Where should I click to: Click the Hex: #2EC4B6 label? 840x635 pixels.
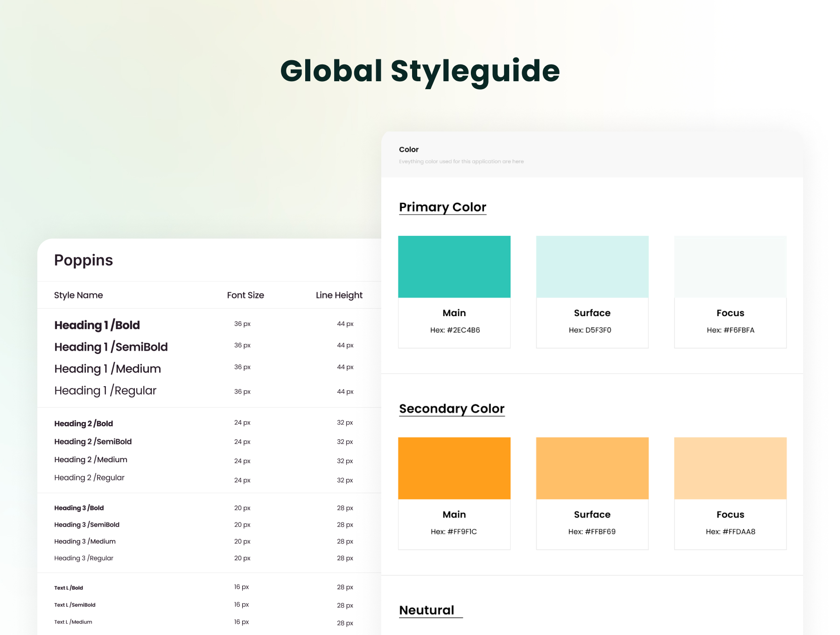455,330
